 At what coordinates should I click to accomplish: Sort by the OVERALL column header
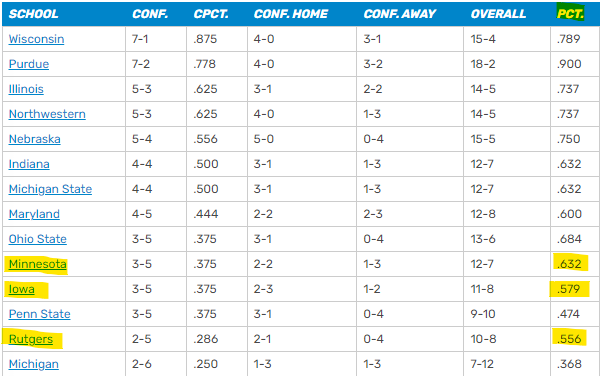[x=498, y=14]
